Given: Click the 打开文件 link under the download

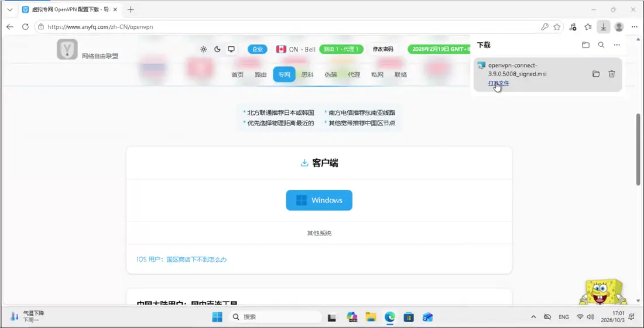Looking at the screenshot, I should (499, 83).
